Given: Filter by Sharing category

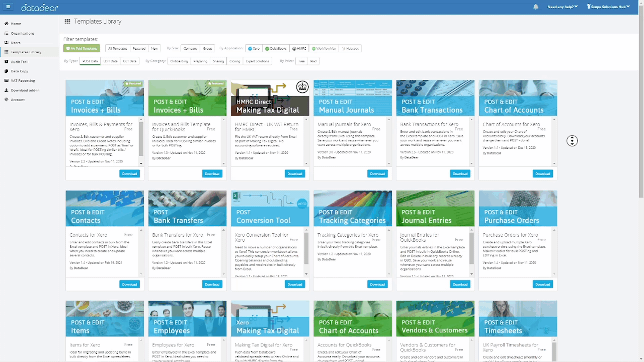Looking at the screenshot, I should click(218, 61).
